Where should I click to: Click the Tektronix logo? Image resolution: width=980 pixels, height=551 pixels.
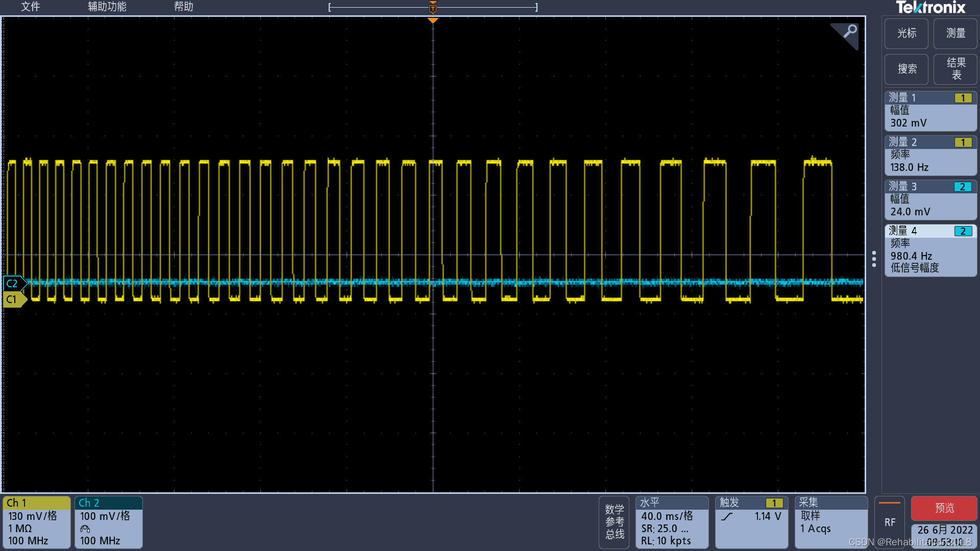[x=930, y=7]
